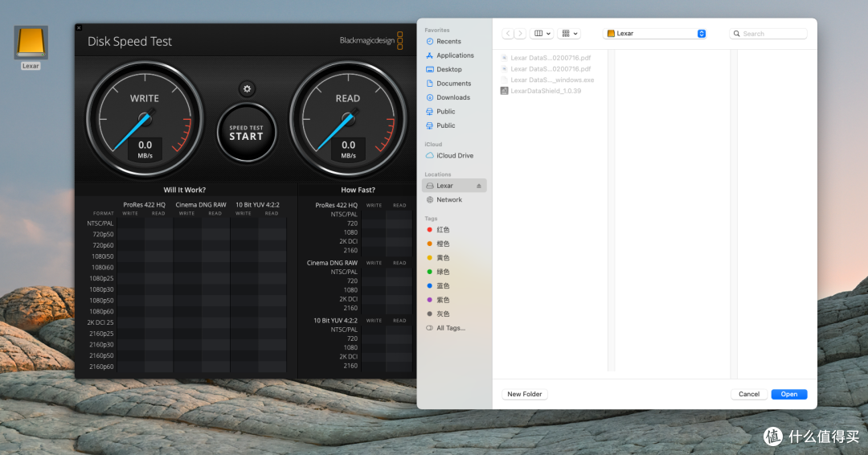Select Downloads in the sidebar
868x455 pixels.
pyautogui.click(x=452, y=97)
